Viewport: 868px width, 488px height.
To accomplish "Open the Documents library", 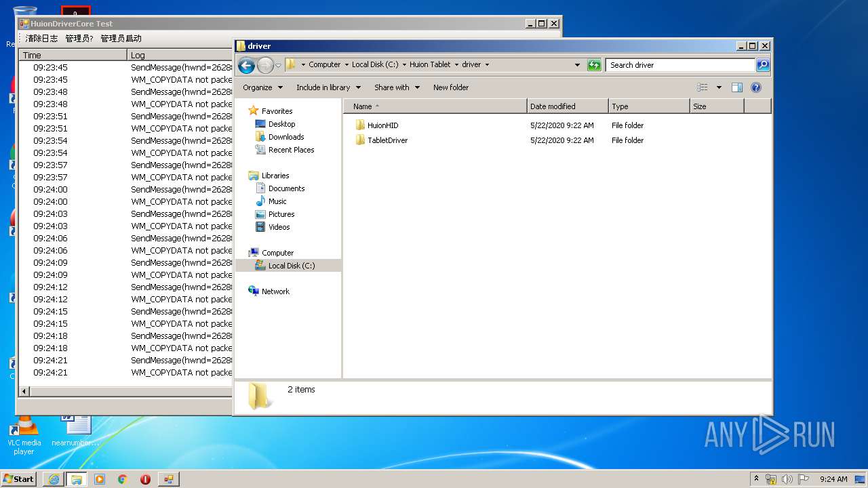I will coord(286,188).
